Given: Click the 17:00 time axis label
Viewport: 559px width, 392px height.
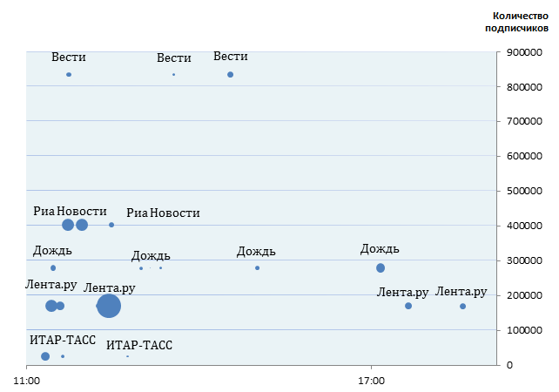Looking at the screenshot, I should 372,379.
